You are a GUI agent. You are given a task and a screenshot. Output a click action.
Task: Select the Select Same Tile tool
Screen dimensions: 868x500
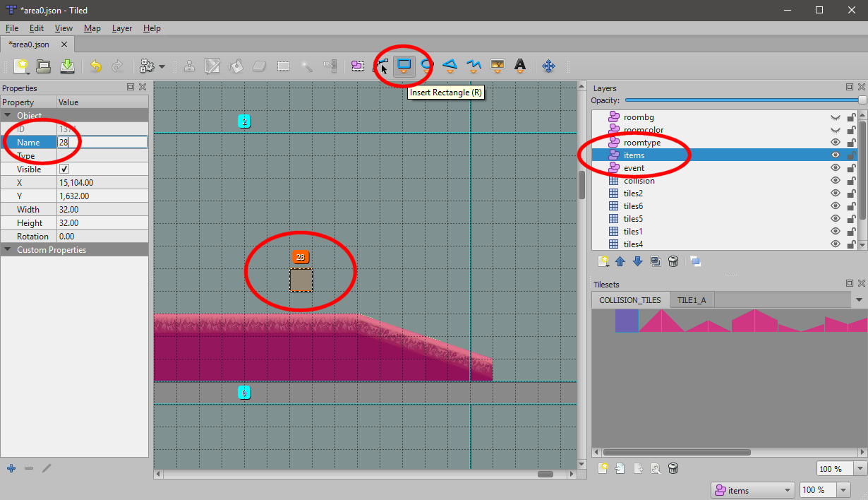click(330, 66)
